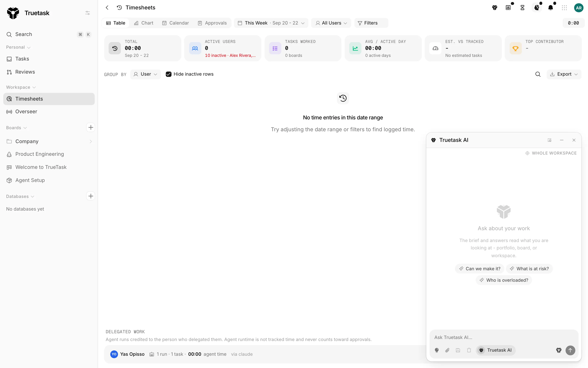Open the Export dropdown

click(564, 74)
